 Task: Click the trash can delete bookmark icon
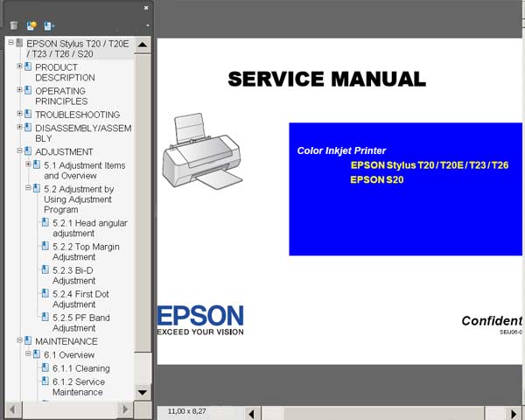point(14,25)
